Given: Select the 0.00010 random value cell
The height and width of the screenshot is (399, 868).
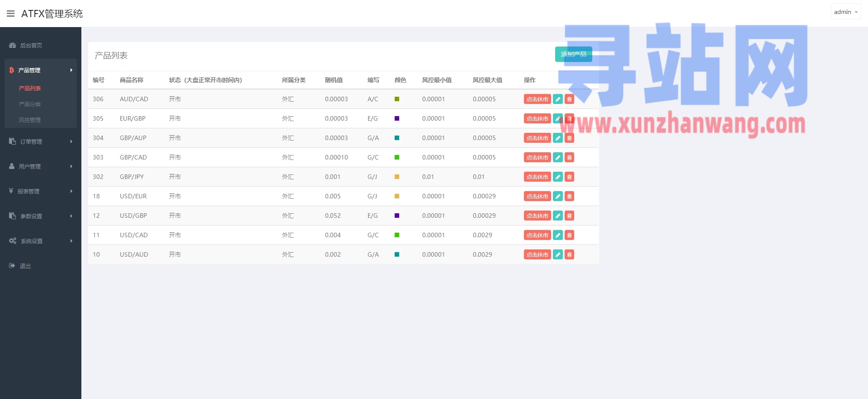Looking at the screenshot, I should pyautogui.click(x=336, y=157).
